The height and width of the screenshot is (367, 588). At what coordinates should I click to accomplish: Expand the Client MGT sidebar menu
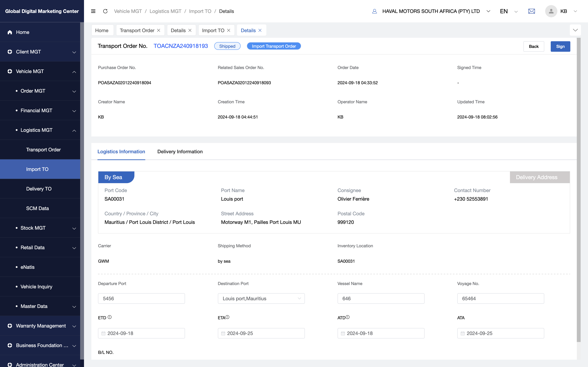point(40,52)
